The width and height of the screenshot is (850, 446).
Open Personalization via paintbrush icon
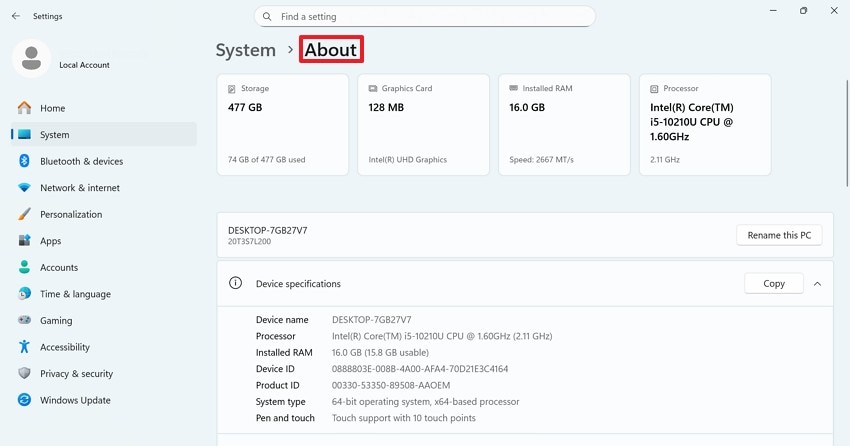pos(24,214)
